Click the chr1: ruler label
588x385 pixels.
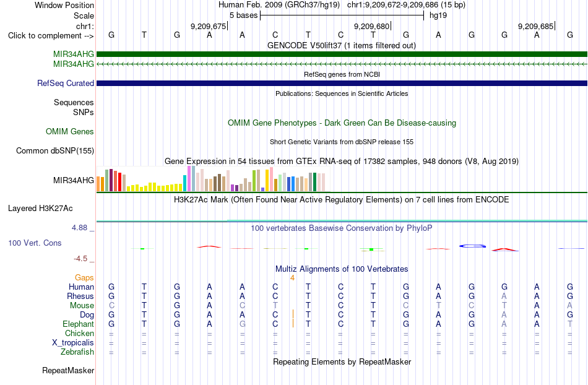click(x=85, y=26)
